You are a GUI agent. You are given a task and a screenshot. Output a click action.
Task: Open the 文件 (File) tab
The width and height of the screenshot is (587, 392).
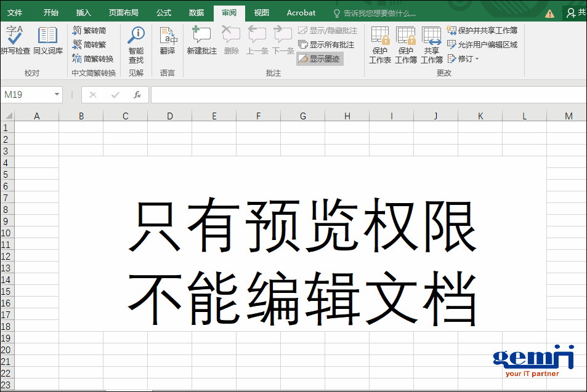pyautogui.click(x=15, y=12)
